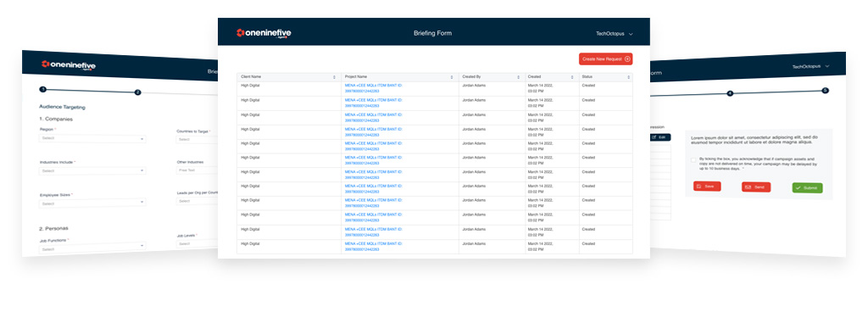Open TechOctopus account menu in center window
Screen dimensions: 868x312
pyautogui.click(x=615, y=34)
